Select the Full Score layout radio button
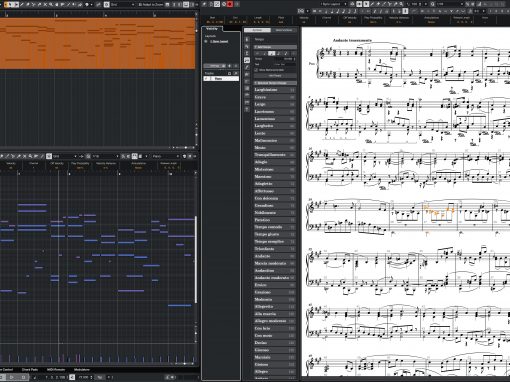 pyautogui.click(x=206, y=41)
